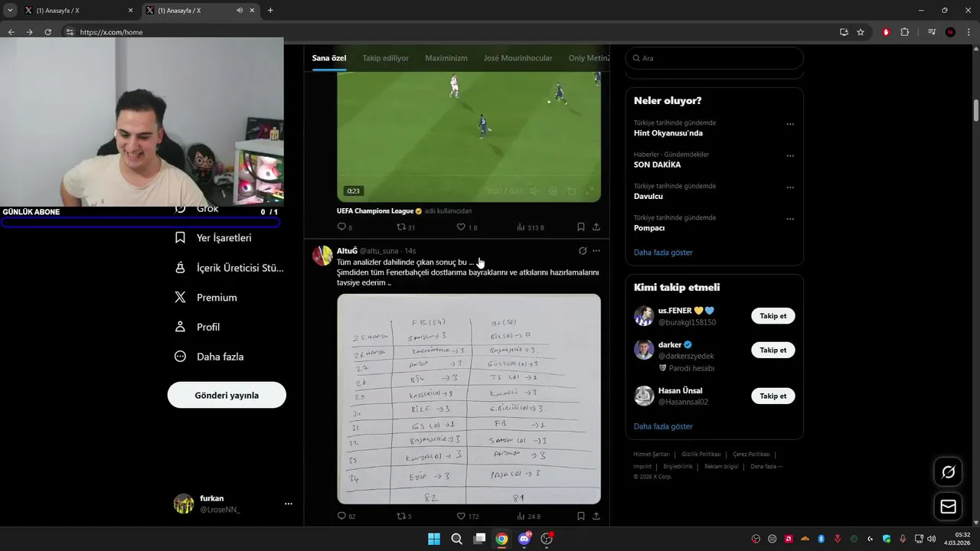Open the Davulcu trending topic
The image size is (980, 551).
(x=648, y=196)
